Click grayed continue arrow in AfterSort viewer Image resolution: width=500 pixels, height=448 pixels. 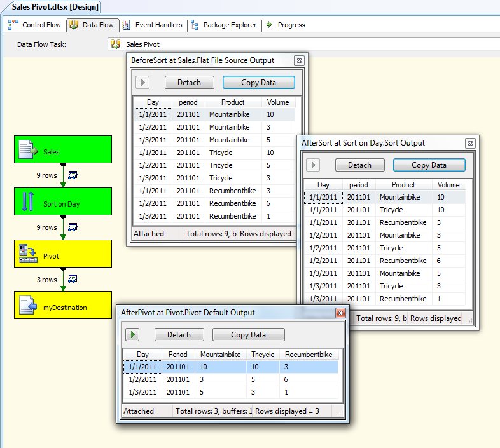tap(313, 165)
